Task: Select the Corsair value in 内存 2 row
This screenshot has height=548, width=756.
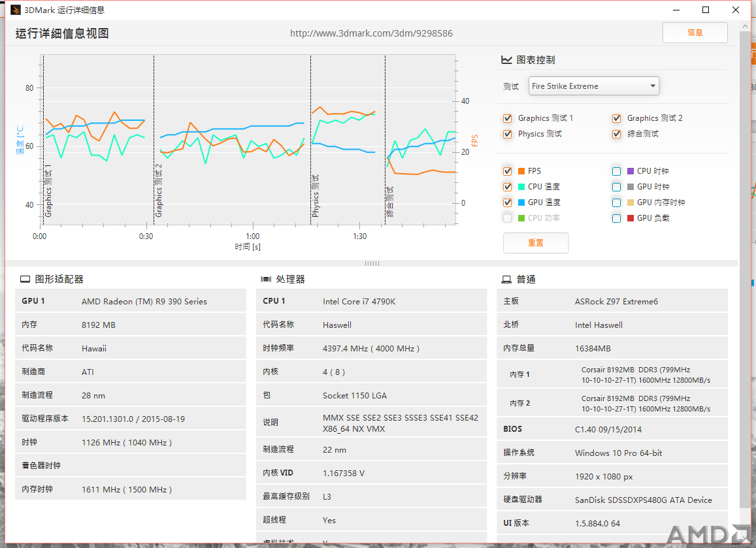Action: pyautogui.click(x=646, y=404)
